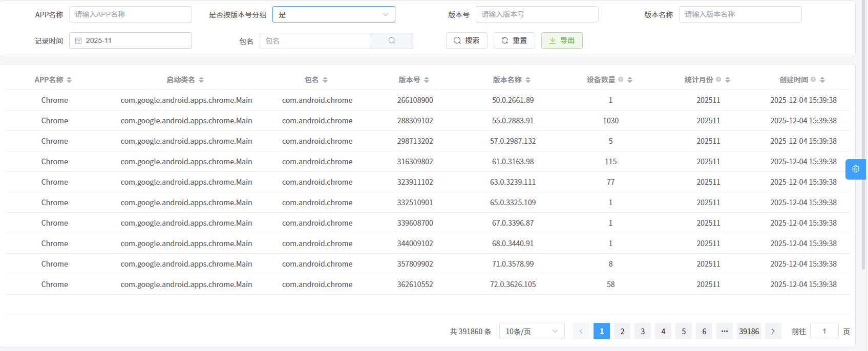
Task: Click version name 71.0.3578.99 cell
Action: [x=513, y=264]
